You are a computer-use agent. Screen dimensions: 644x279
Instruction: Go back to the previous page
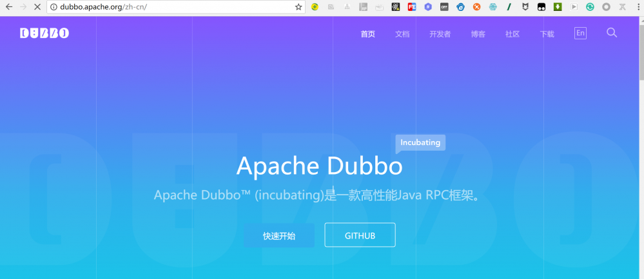pyautogui.click(x=9, y=7)
